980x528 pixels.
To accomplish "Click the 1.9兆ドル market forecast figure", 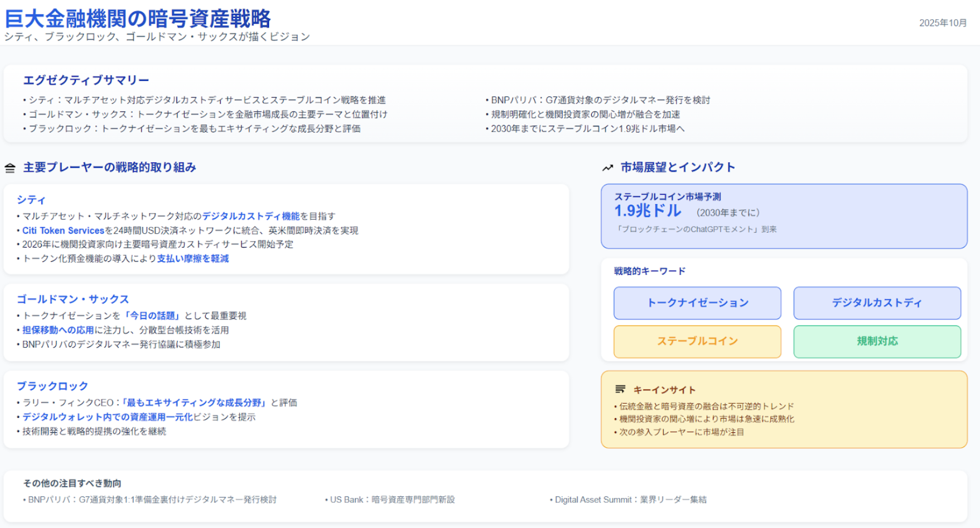I will coord(648,211).
